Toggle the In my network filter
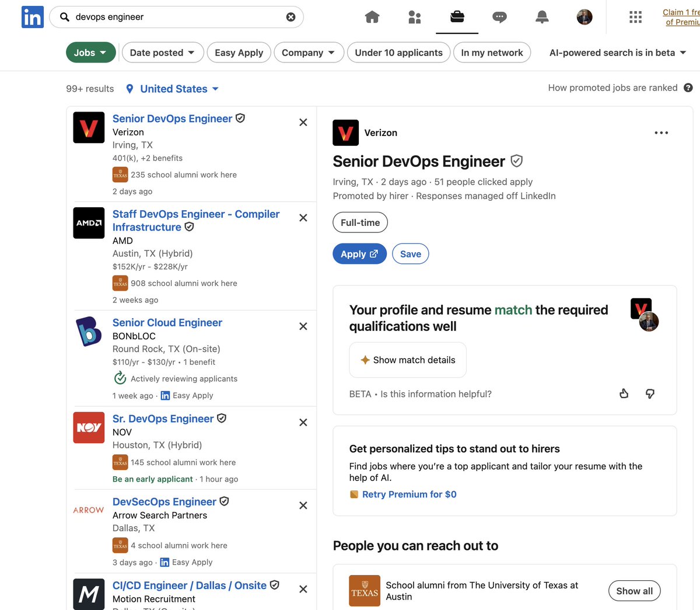The height and width of the screenshot is (610, 700). tap(492, 53)
